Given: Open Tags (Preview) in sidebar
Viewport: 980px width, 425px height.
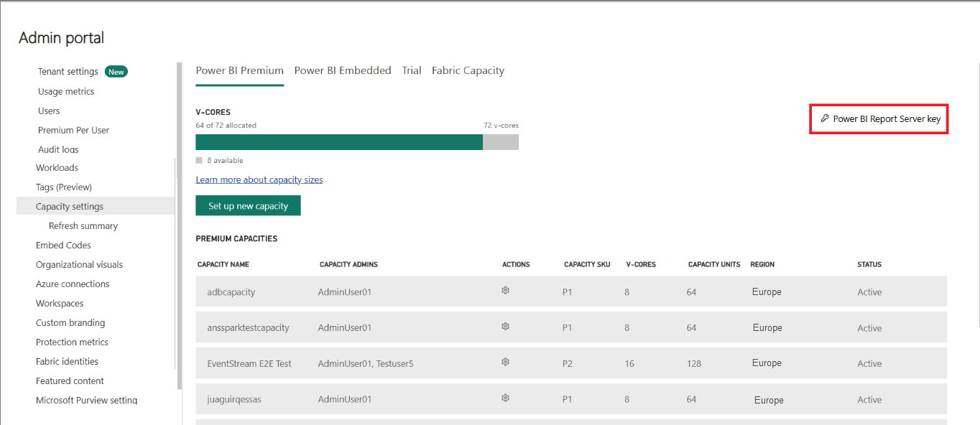Looking at the screenshot, I should click(64, 187).
